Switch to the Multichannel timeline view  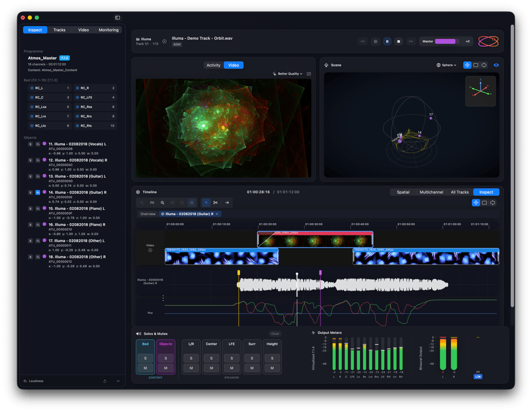pos(431,192)
